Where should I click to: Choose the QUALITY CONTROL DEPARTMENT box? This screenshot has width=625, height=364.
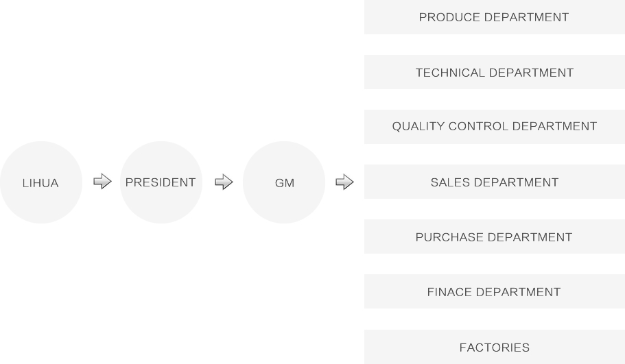494,127
